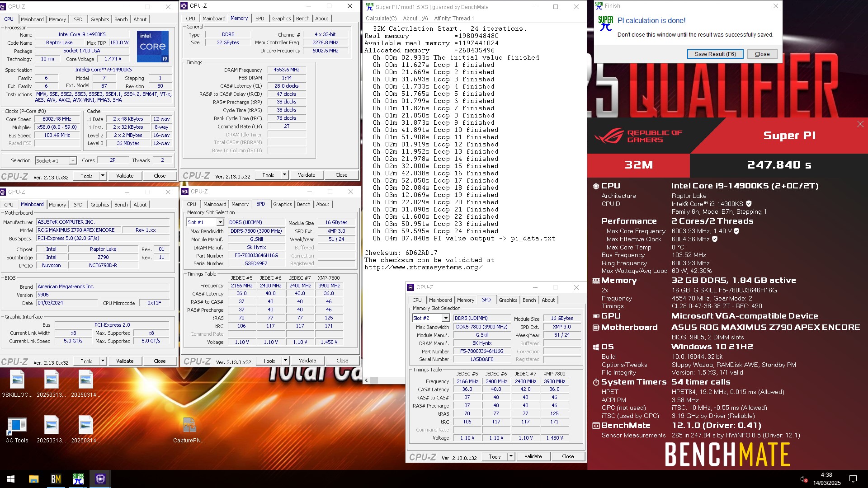Click Close in CPU-Z Memory window
The width and height of the screenshot is (868, 488).
click(341, 175)
